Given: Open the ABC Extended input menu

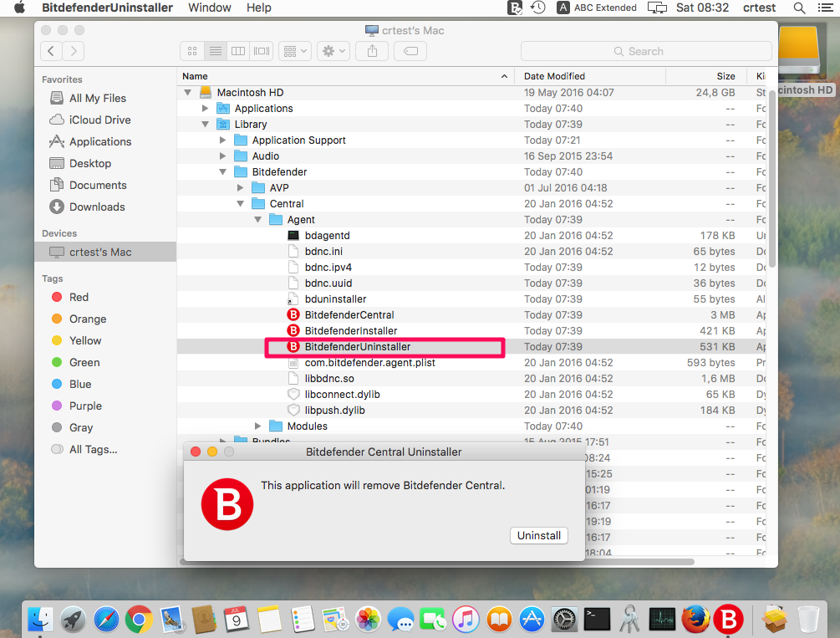Looking at the screenshot, I should (x=597, y=8).
